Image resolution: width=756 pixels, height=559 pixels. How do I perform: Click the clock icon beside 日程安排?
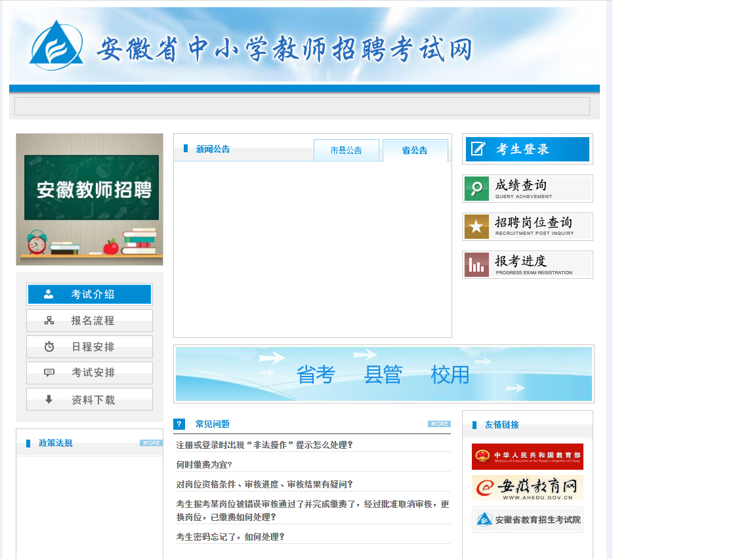coord(49,346)
